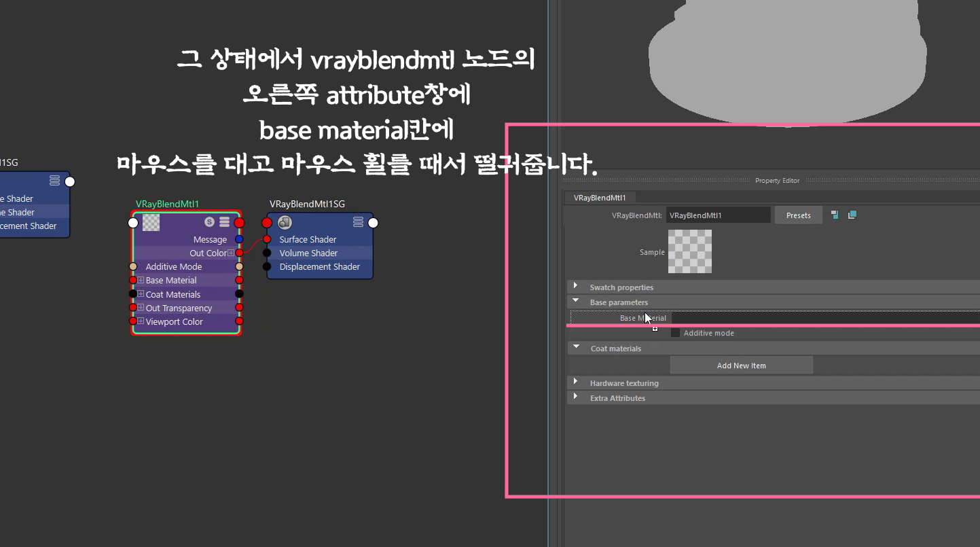Viewport: 980px width, 547px height.
Task: Collapse the Base parameters section
Action: (x=576, y=302)
